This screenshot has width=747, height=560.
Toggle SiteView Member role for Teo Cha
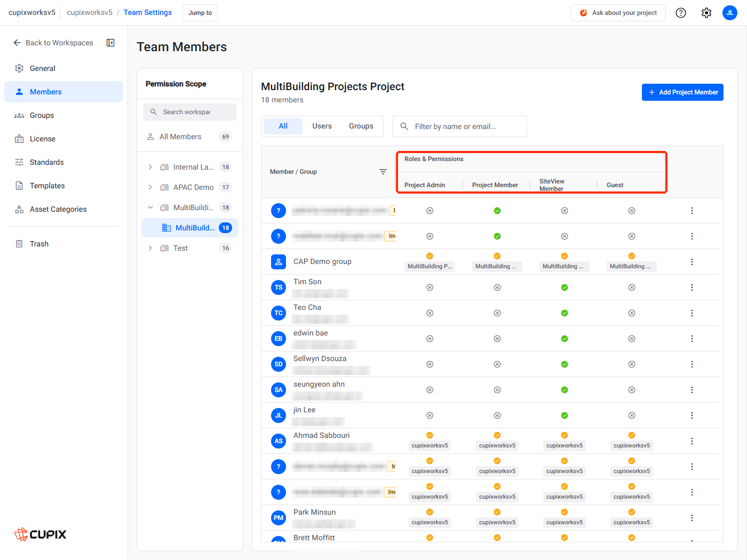coord(565,313)
